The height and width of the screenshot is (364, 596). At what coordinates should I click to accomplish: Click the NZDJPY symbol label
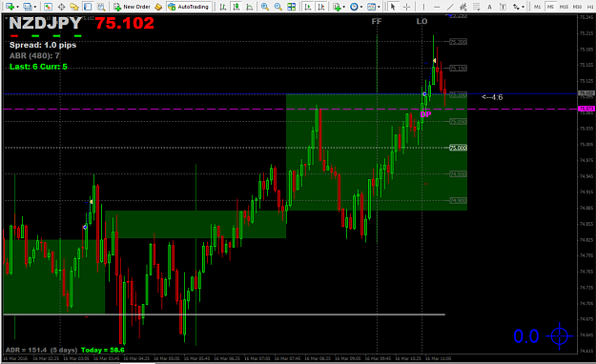(45, 23)
